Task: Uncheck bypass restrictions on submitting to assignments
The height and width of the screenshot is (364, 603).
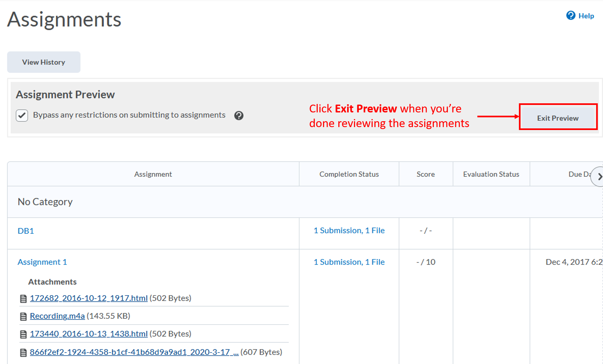Action: coord(22,115)
